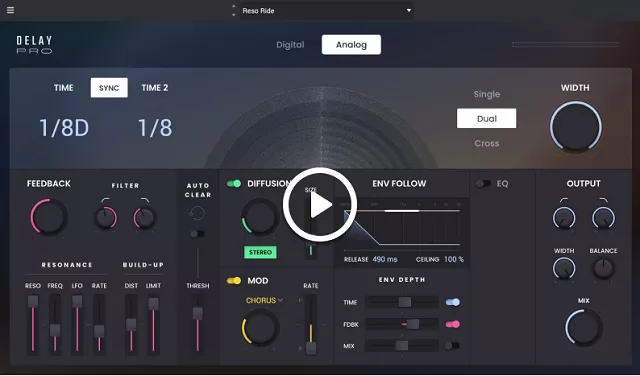Select Single delay mode

point(487,94)
